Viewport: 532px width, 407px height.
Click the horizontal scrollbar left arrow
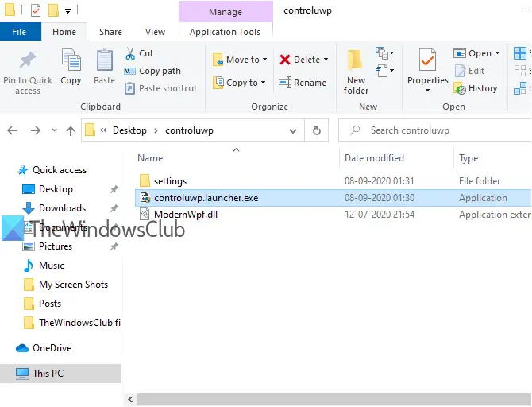click(131, 400)
